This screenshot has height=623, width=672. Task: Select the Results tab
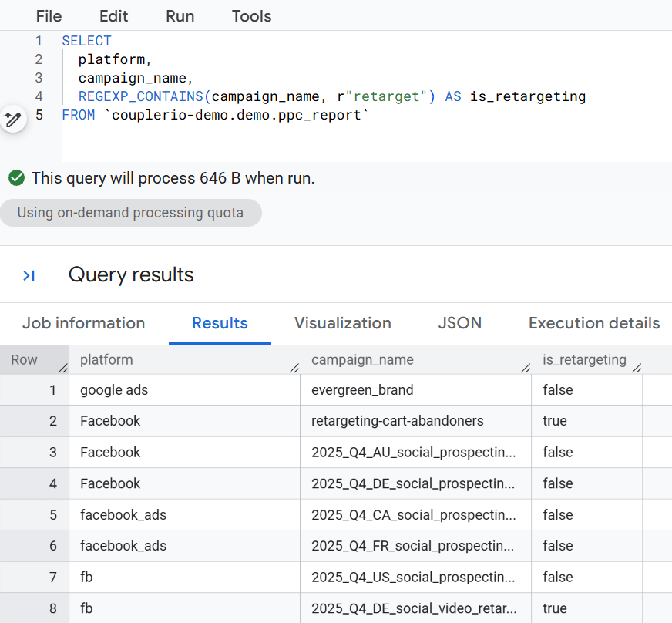point(220,323)
